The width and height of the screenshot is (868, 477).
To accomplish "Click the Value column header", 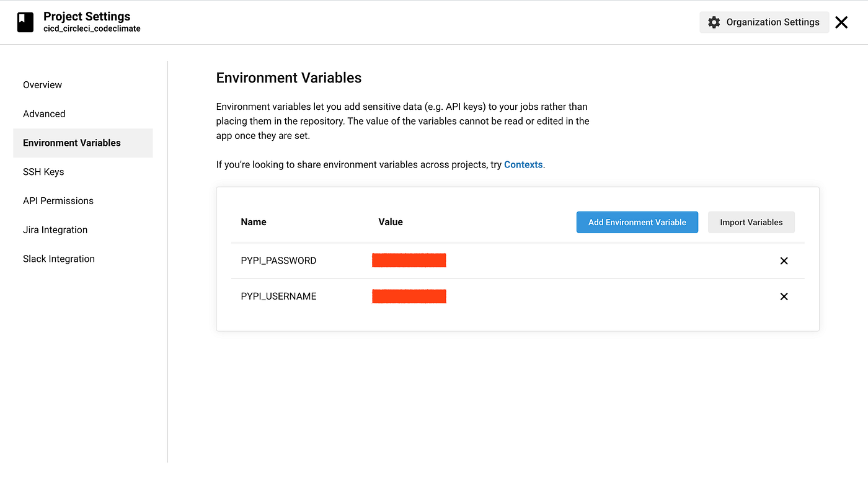I will (390, 221).
